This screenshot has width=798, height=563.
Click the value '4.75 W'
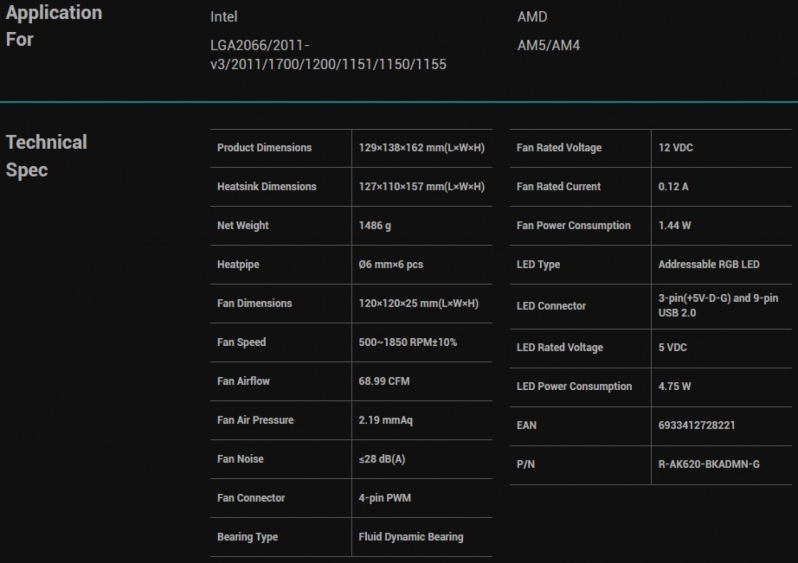click(674, 386)
